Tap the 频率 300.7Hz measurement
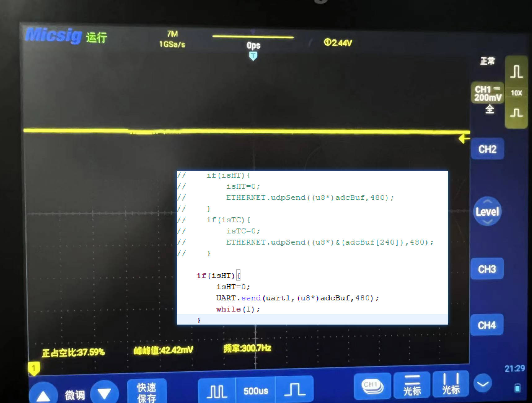Image resolution: width=532 pixels, height=403 pixels. [247, 348]
